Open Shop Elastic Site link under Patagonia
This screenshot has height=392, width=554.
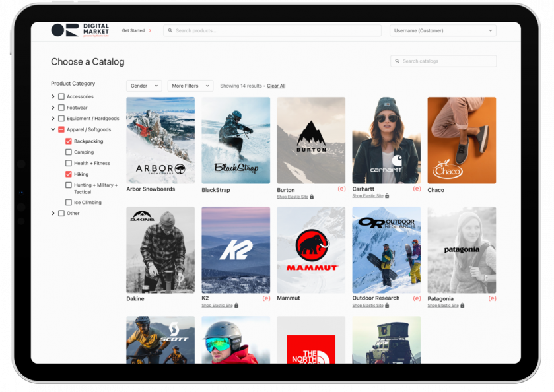point(443,305)
